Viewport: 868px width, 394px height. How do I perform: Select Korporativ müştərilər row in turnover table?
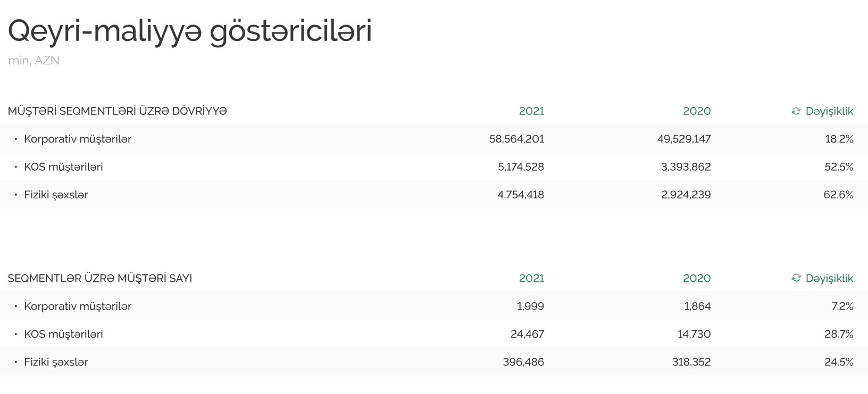click(x=78, y=139)
